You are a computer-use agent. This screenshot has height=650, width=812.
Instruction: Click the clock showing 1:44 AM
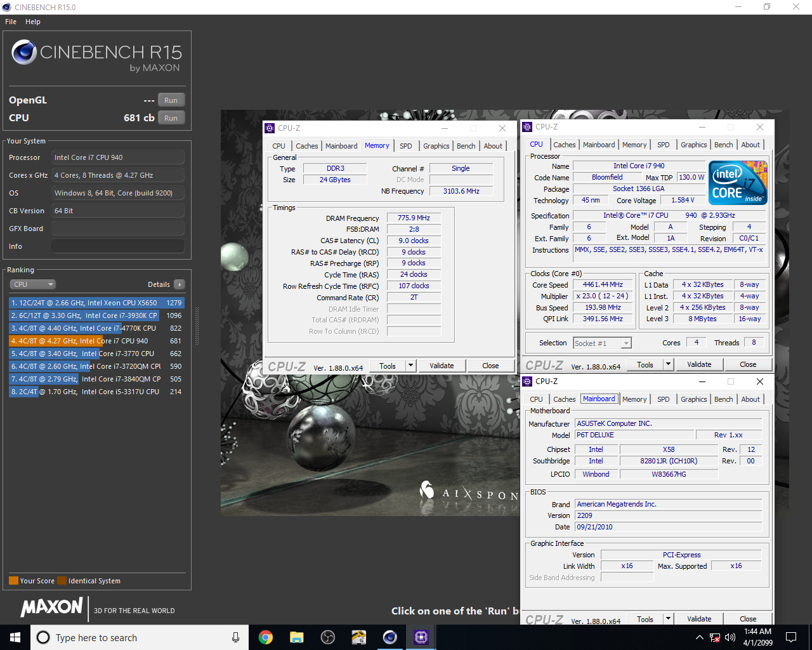click(x=758, y=632)
